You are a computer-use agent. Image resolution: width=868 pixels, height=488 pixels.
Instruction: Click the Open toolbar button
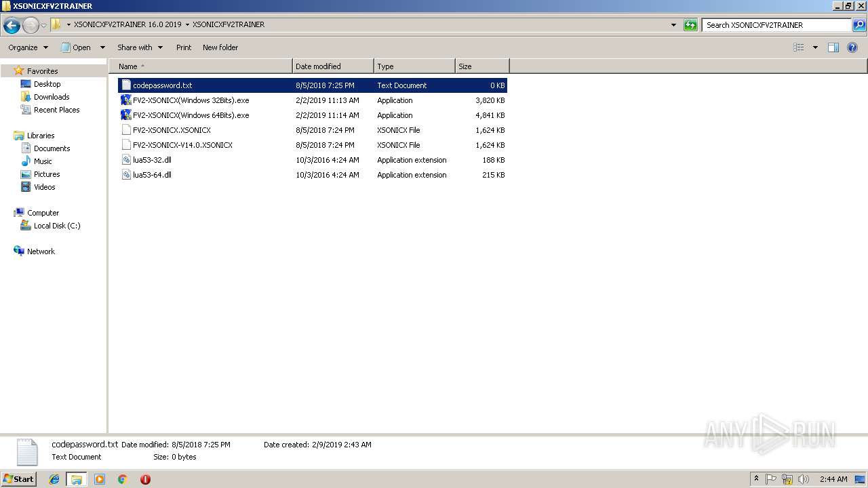pos(76,47)
